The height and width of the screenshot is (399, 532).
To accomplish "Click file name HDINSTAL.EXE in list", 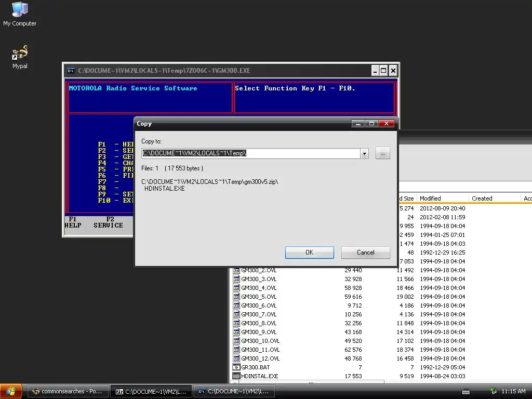I will pyautogui.click(x=260, y=376).
